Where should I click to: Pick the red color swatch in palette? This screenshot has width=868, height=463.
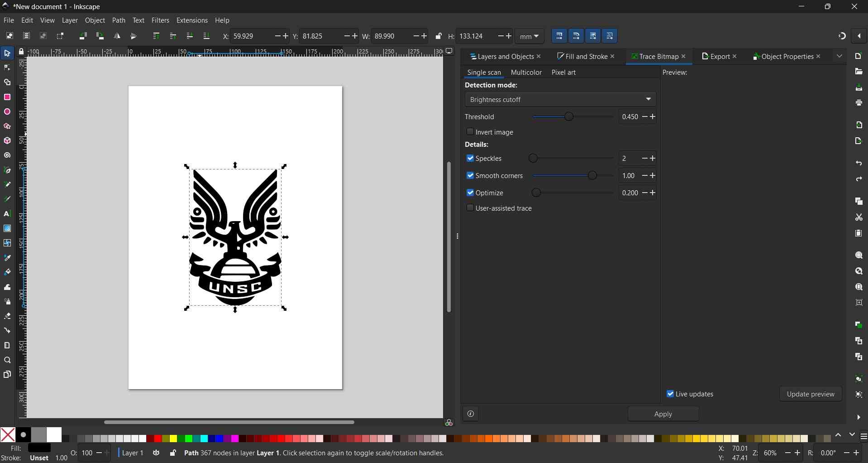[x=157, y=439]
